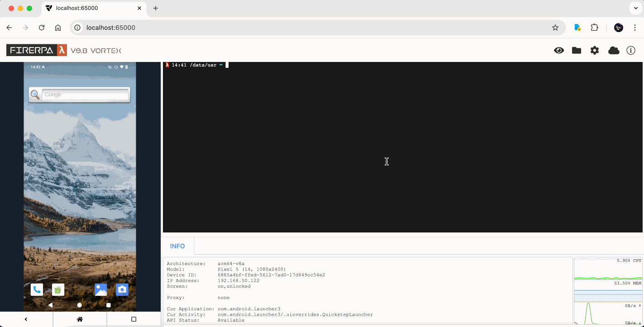Image resolution: width=644 pixels, height=327 pixels.
Task: Click the Model Pixel 5 line
Action: coord(226,269)
